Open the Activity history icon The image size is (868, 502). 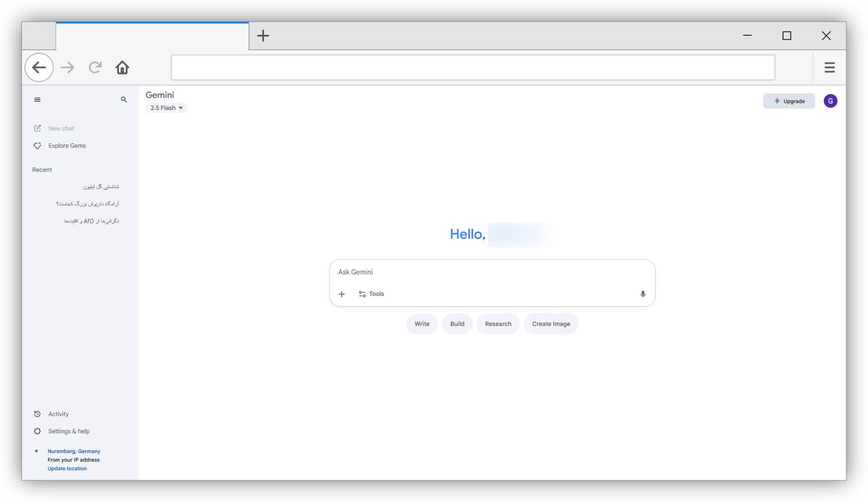38,414
